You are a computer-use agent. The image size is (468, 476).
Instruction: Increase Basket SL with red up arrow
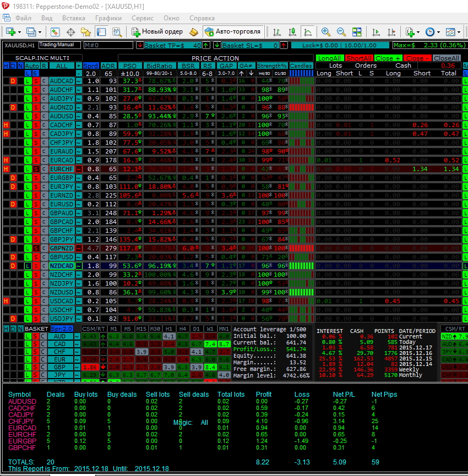284,46
